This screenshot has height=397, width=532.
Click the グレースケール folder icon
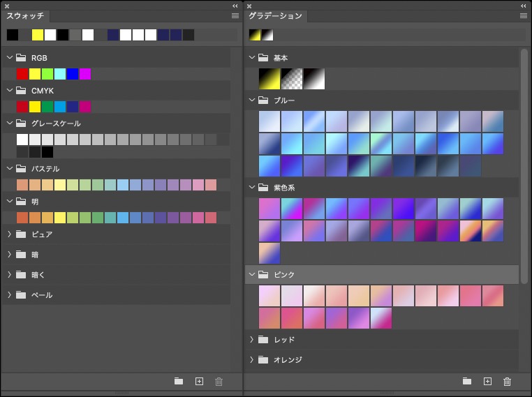(x=21, y=123)
